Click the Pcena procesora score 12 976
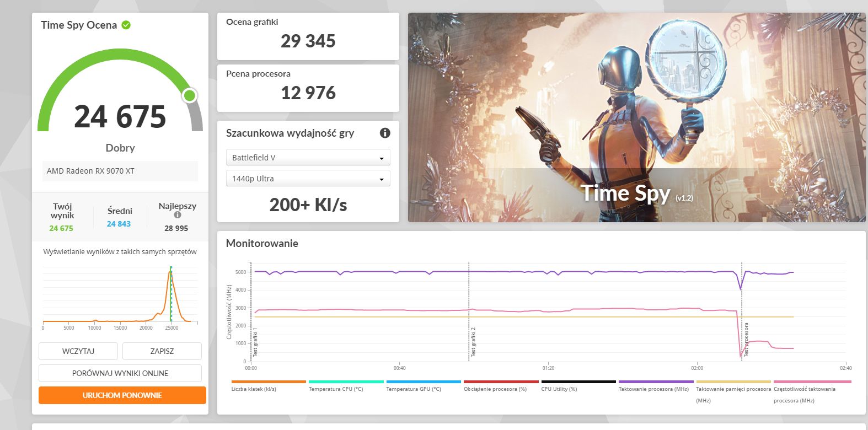 (308, 93)
